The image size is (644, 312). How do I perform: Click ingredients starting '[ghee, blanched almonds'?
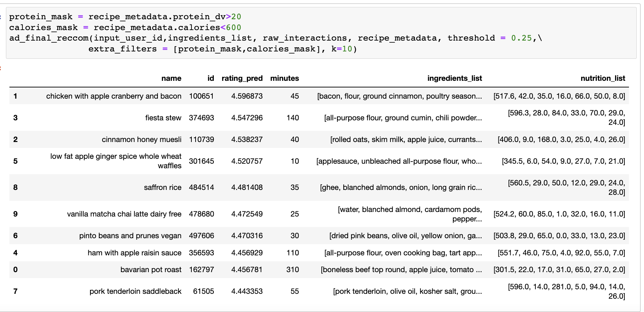(x=401, y=187)
